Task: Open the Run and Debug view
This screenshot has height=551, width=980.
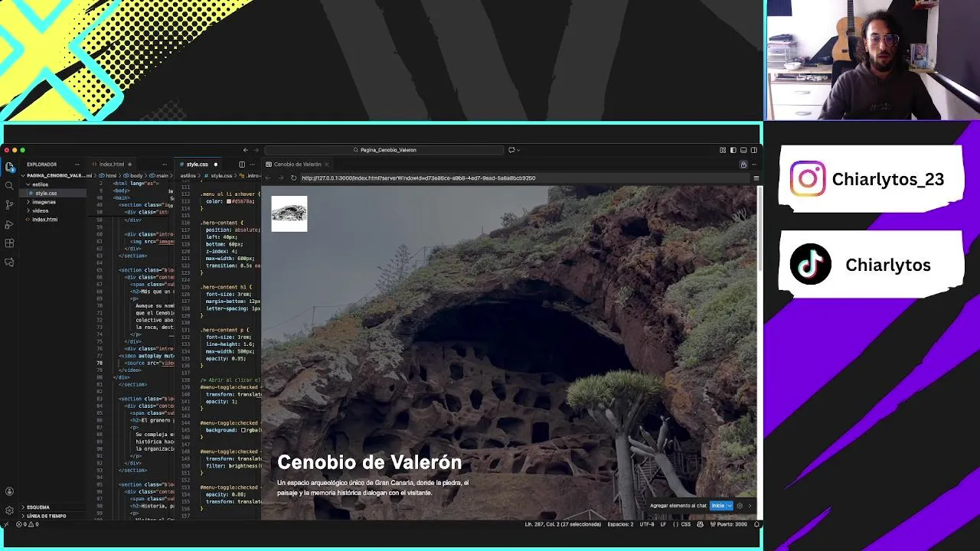Action: pos(9,224)
